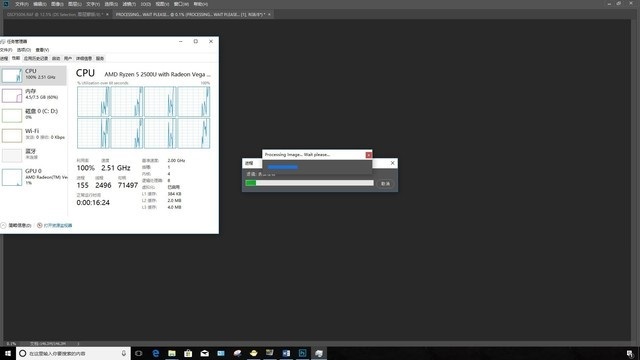Click the 0:00:16:24 uptime value
Viewport: 640px width, 360px height.
93,202
